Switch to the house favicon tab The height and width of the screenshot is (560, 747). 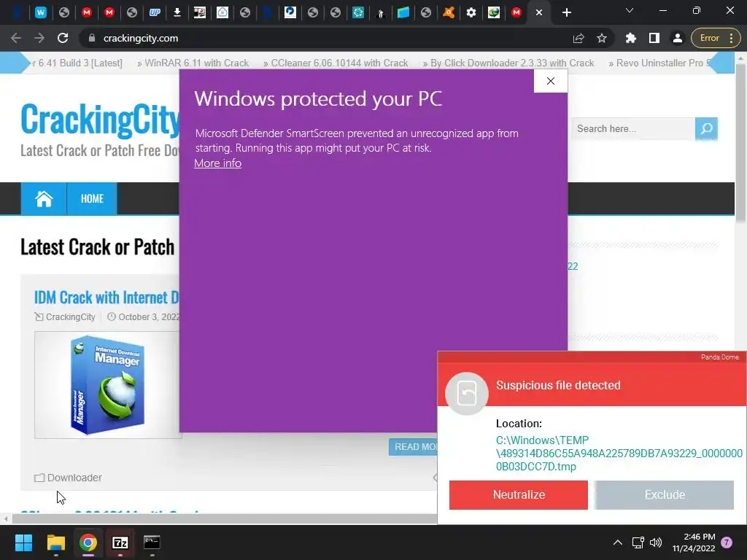click(222, 12)
